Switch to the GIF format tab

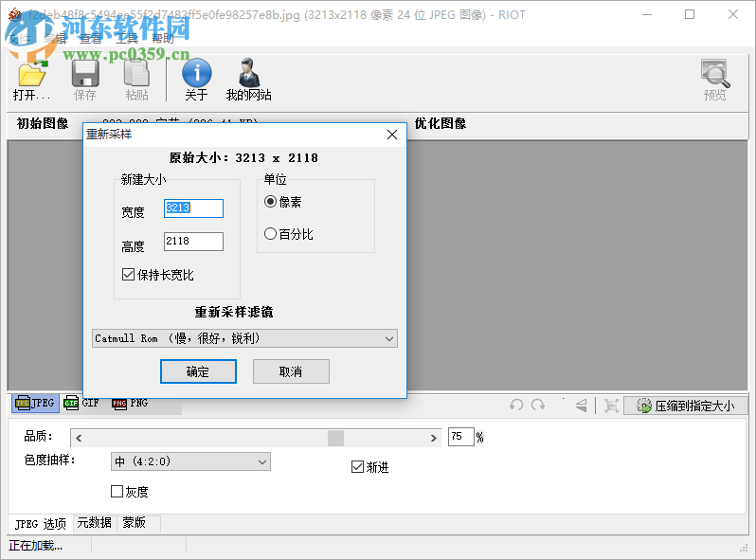[82, 403]
